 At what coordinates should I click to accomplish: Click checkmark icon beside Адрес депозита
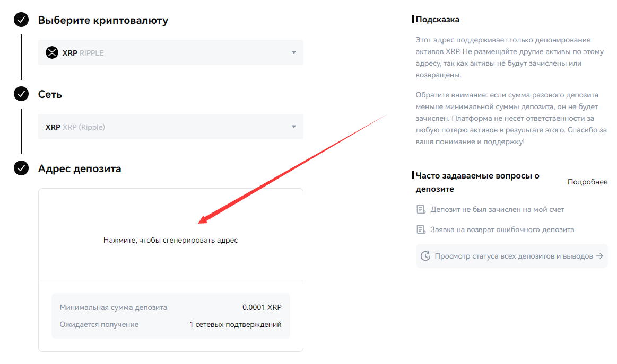pos(21,168)
